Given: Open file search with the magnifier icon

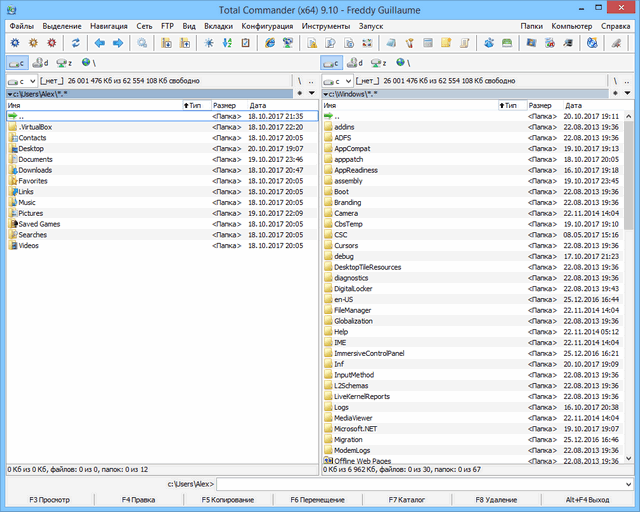Looking at the screenshot, I should tap(143, 43).
